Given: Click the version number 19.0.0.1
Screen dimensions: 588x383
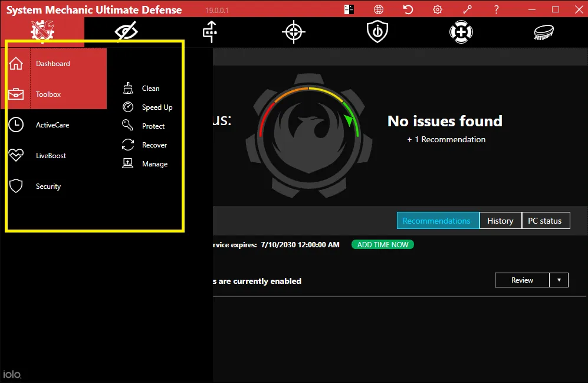Looking at the screenshot, I should 217,11.
